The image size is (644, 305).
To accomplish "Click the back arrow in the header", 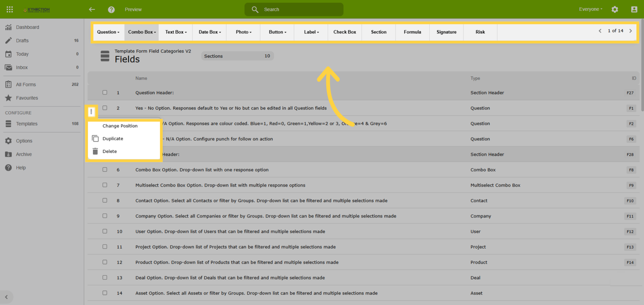I will click(x=92, y=9).
